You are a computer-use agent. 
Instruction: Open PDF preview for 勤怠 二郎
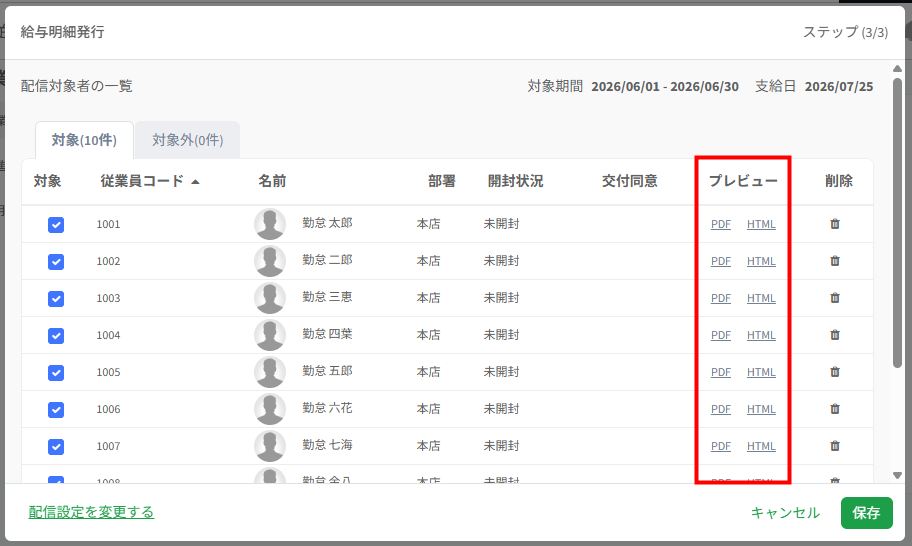(x=721, y=261)
